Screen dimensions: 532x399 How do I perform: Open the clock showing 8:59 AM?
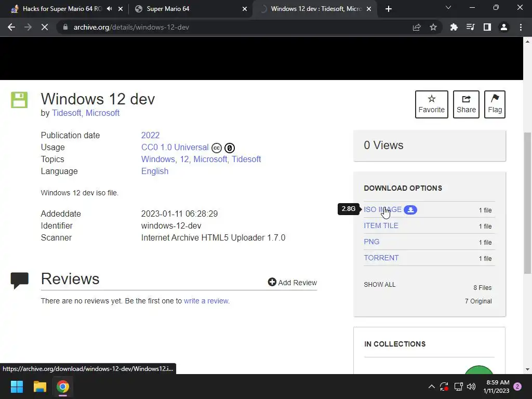[x=496, y=387]
